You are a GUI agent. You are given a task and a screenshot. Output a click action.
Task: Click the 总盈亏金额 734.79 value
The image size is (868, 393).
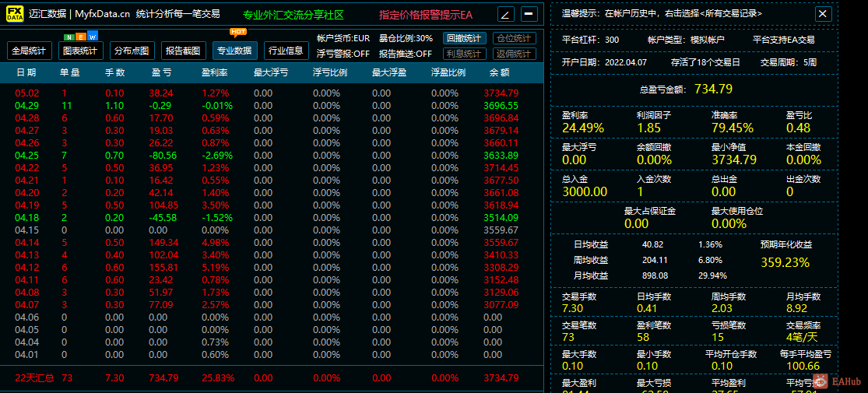[x=714, y=89]
